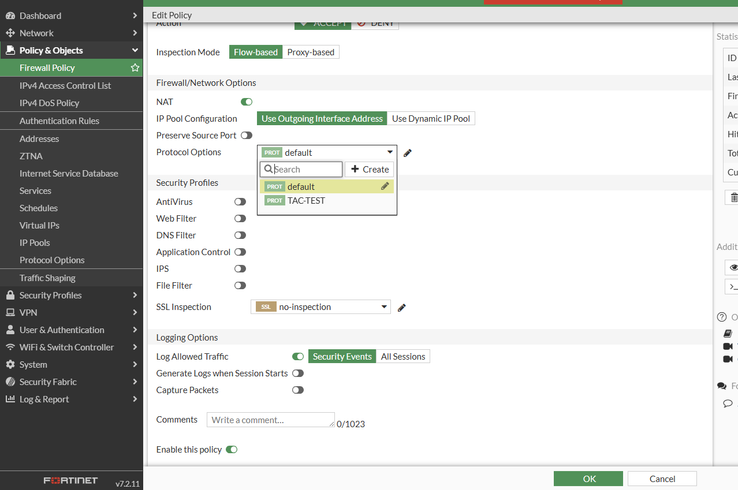Image resolution: width=738 pixels, height=490 pixels.
Task: Enable the AntiVirus profile toggle
Action: tap(240, 202)
